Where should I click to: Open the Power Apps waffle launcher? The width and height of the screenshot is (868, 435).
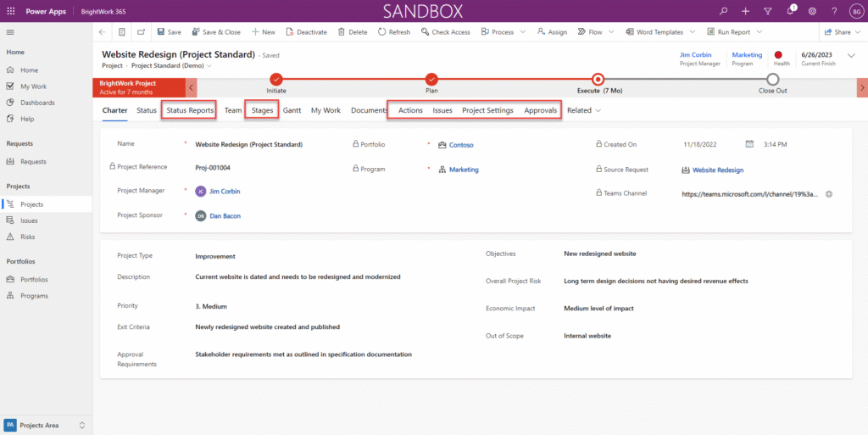11,11
